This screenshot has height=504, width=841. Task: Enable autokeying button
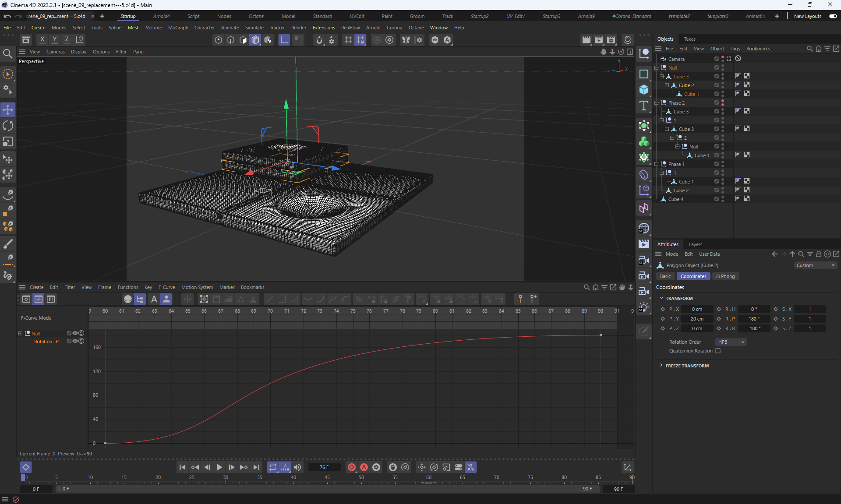[x=364, y=467]
